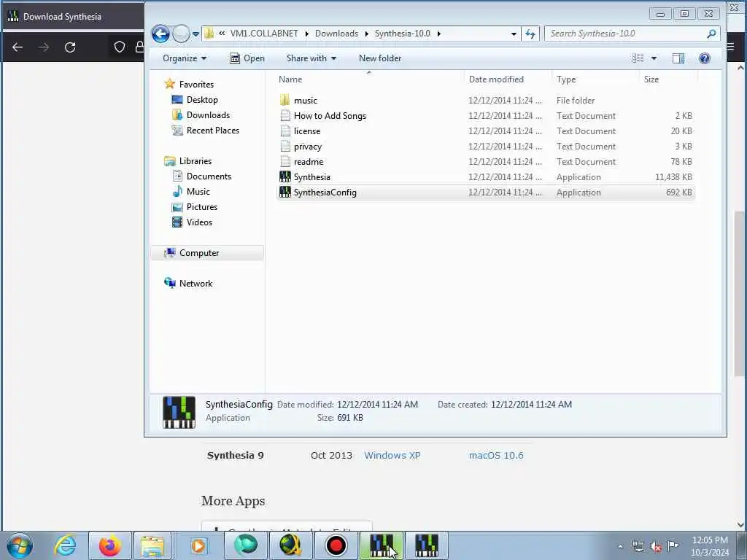Screen dimensions: 747x560
Task: Open Windows Explorer taskbar icon
Action: tap(152, 545)
